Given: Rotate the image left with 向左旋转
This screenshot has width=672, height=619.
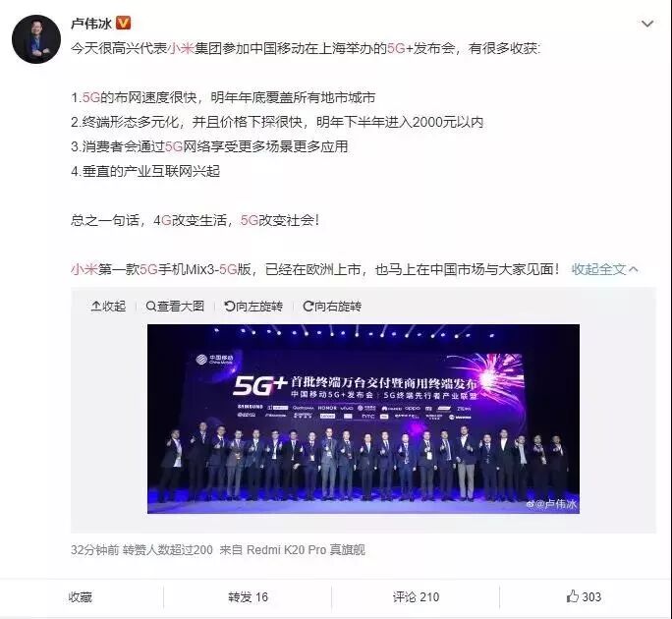Looking at the screenshot, I should click(253, 307).
